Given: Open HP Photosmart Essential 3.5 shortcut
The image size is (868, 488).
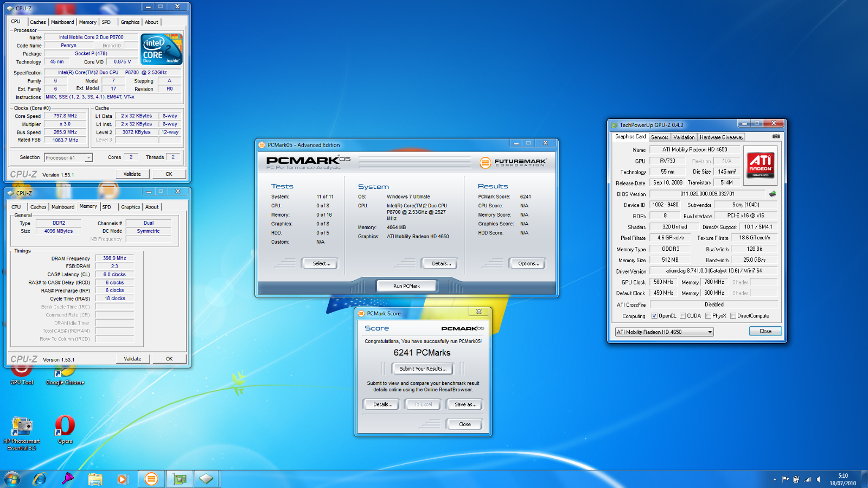Looking at the screenshot, I should tap(22, 433).
